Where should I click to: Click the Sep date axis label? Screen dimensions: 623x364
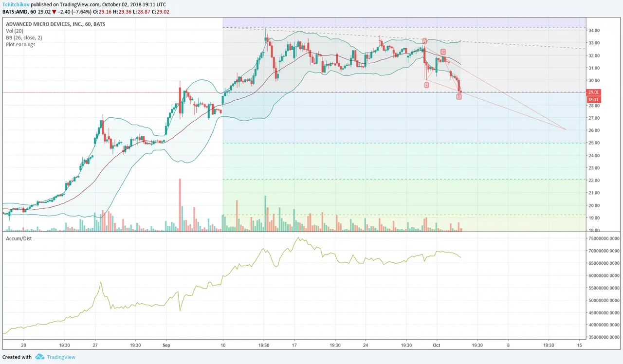pos(166,346)
